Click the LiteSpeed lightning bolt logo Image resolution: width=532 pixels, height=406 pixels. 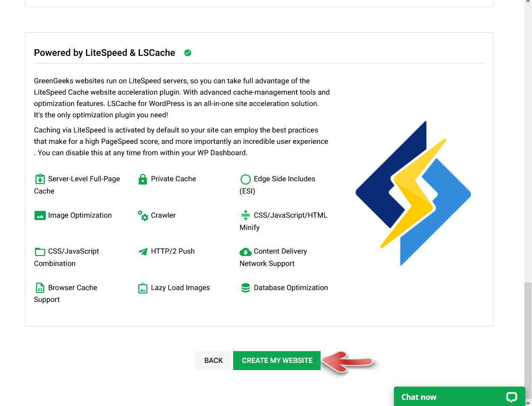(413, 193)
